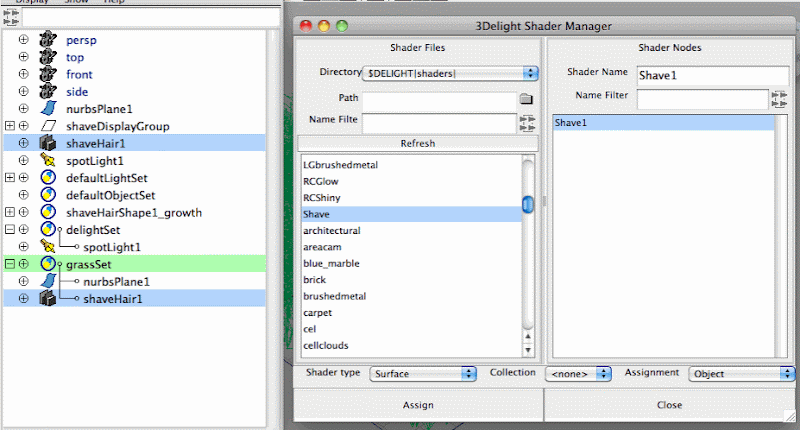Open the Collection dropdown

click(578, 373)
